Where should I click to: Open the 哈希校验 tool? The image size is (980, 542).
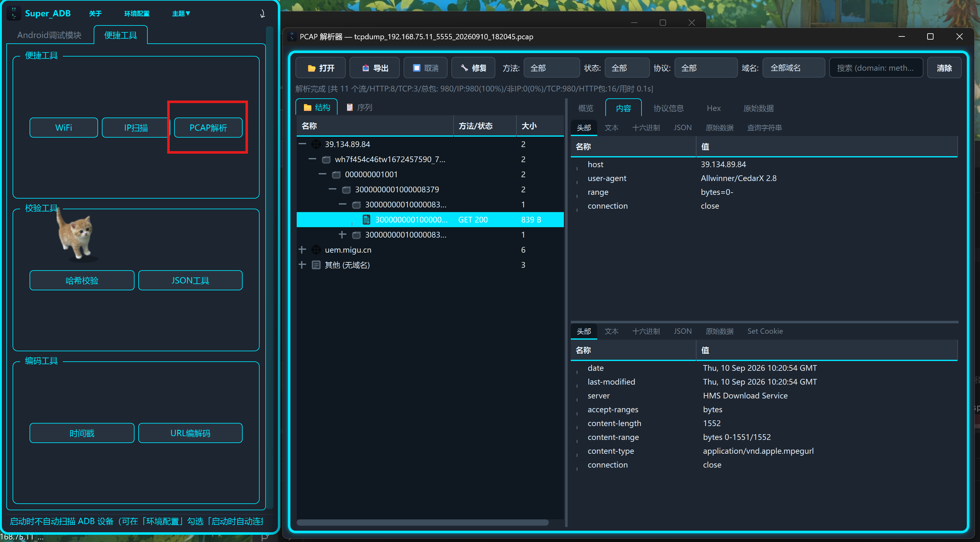click(x=82, y=280)
